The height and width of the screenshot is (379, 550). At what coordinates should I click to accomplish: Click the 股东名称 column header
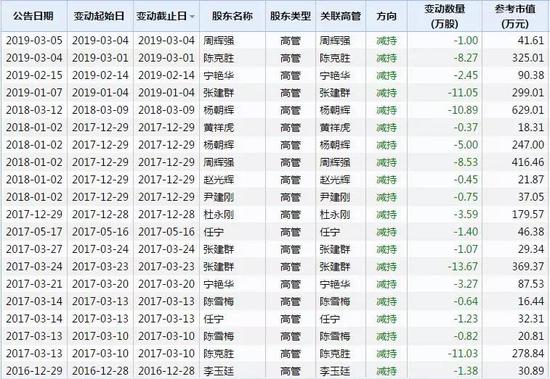[232, 16]
